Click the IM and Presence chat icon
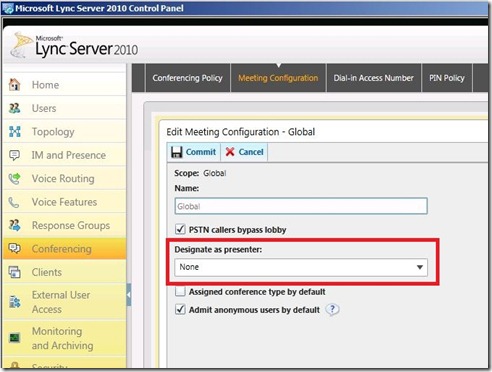This screenshot has width=492, height=372. (14, 155)
